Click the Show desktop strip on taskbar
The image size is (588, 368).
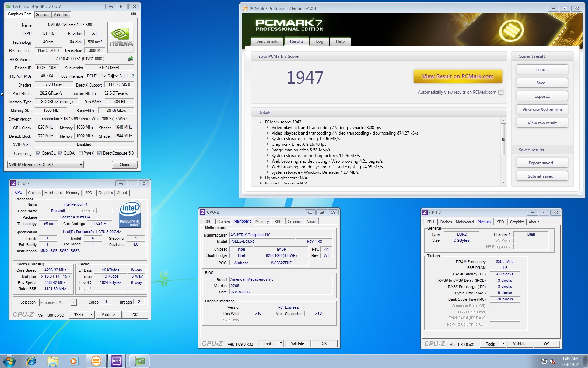pyautogui.click(x=586, y=361)
